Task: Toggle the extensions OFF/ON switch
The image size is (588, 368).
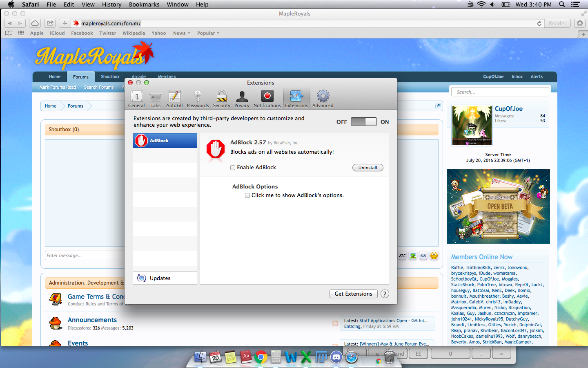Action: coord(363,122)
